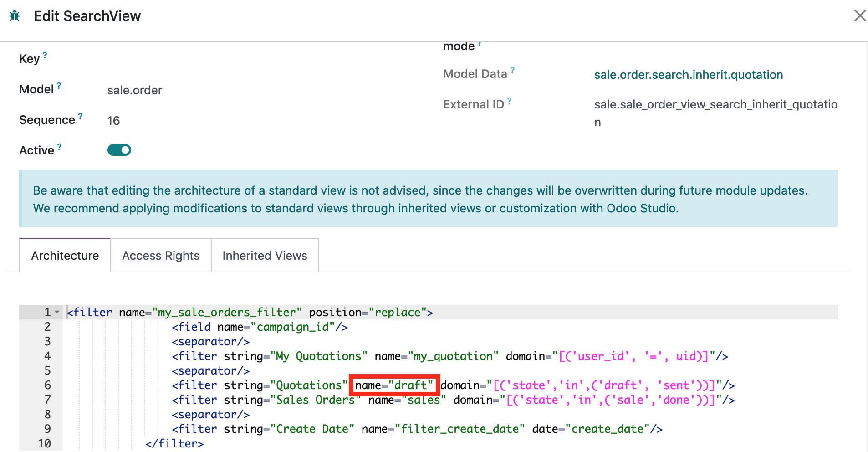Screen dimensions: 868x452
Task: Close the Edit SearchView dialog
Action: (859, 15)
